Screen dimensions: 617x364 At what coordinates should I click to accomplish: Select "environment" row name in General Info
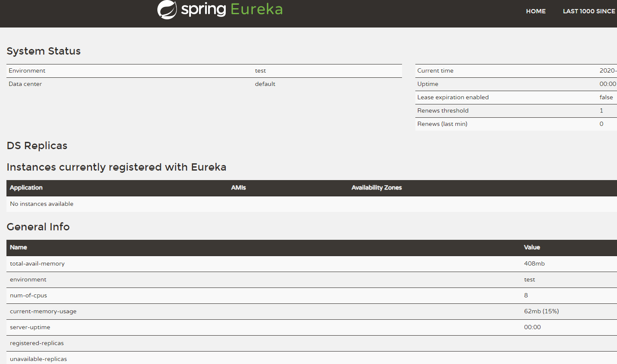coord(28,280)
